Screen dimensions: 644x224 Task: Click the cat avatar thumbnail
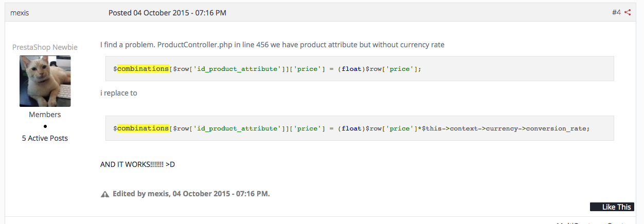coord(45,81)
